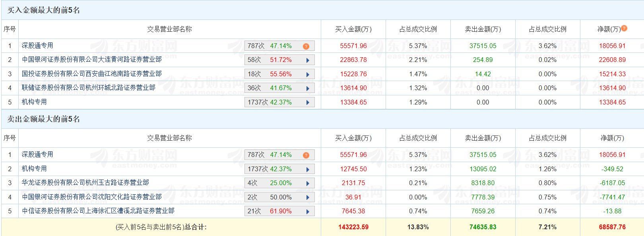Open 联储证券杭州环城北路证券营业部 link

coord(89,88)
